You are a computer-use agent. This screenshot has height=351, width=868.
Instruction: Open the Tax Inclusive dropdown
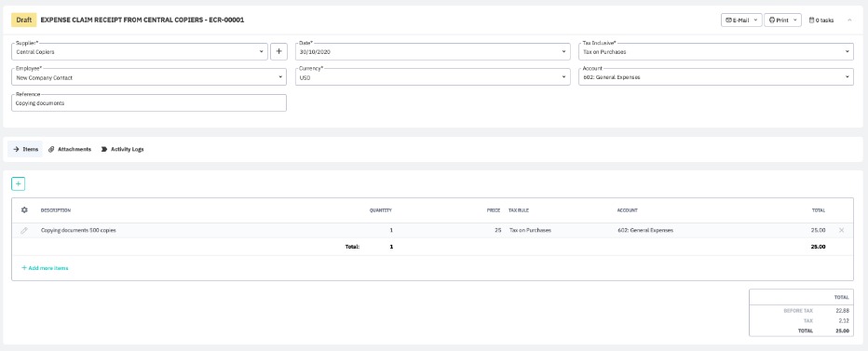[716, 51]
